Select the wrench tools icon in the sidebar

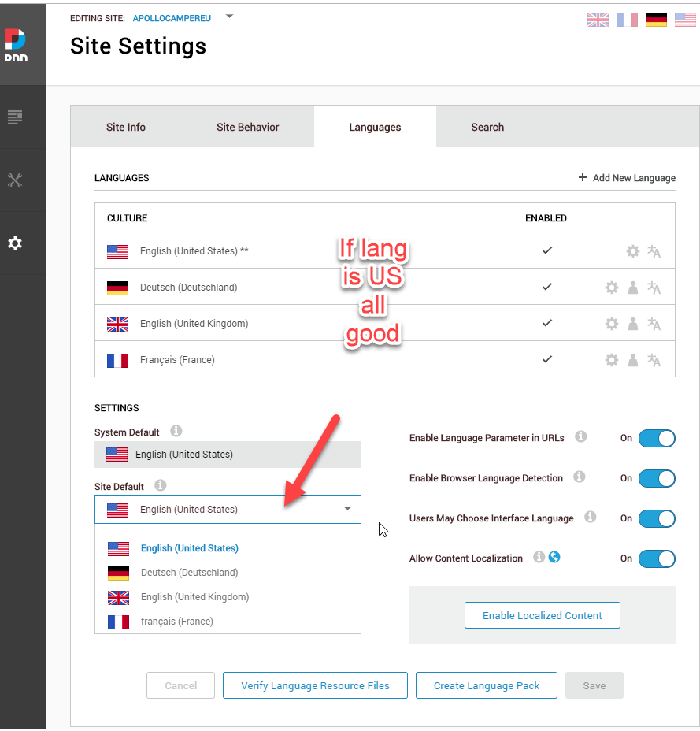[14, 180]
